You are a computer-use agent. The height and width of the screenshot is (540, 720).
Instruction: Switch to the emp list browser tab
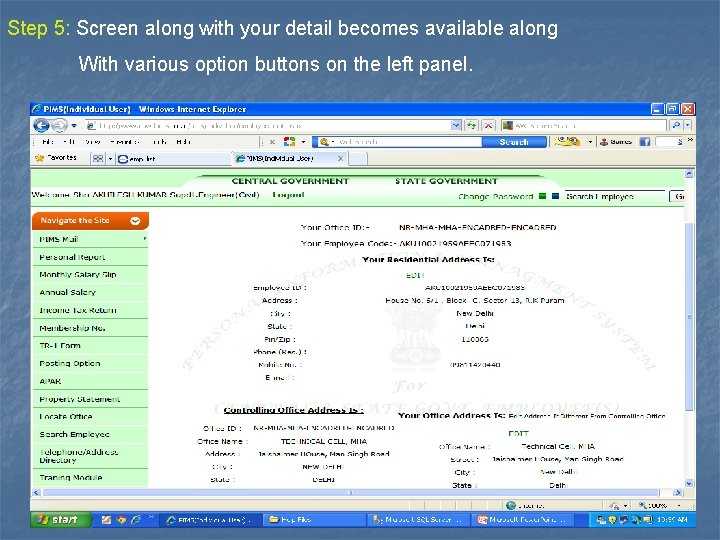click(174, 159)
